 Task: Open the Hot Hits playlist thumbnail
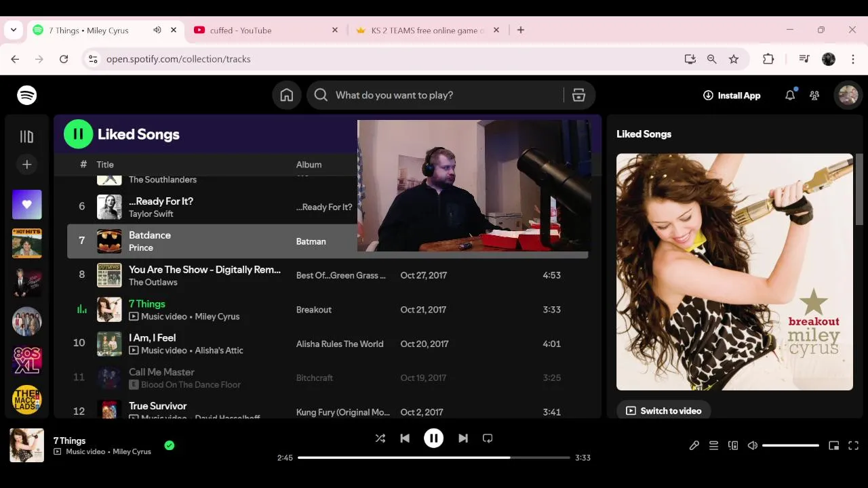pyautogui.click(x=27, y=243)
